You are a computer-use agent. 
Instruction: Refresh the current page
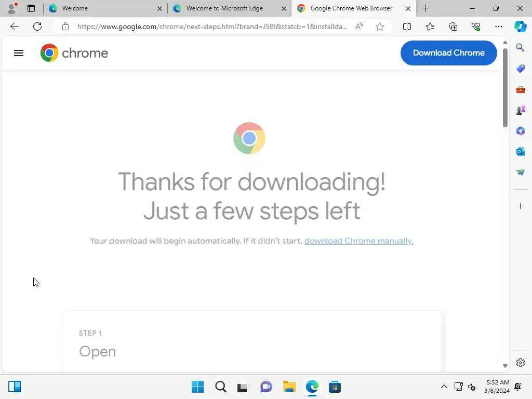point(37,26)
